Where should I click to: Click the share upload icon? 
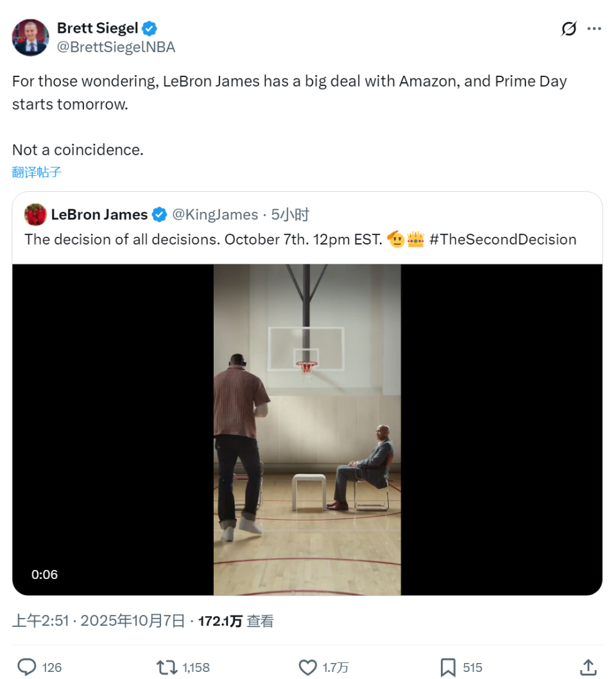[588, 667]
